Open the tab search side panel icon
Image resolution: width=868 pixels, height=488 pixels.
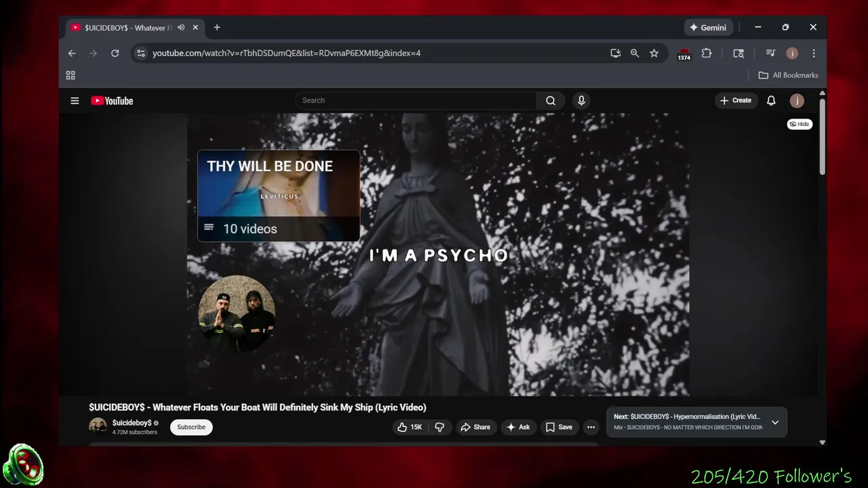click(x=738, y=53)
